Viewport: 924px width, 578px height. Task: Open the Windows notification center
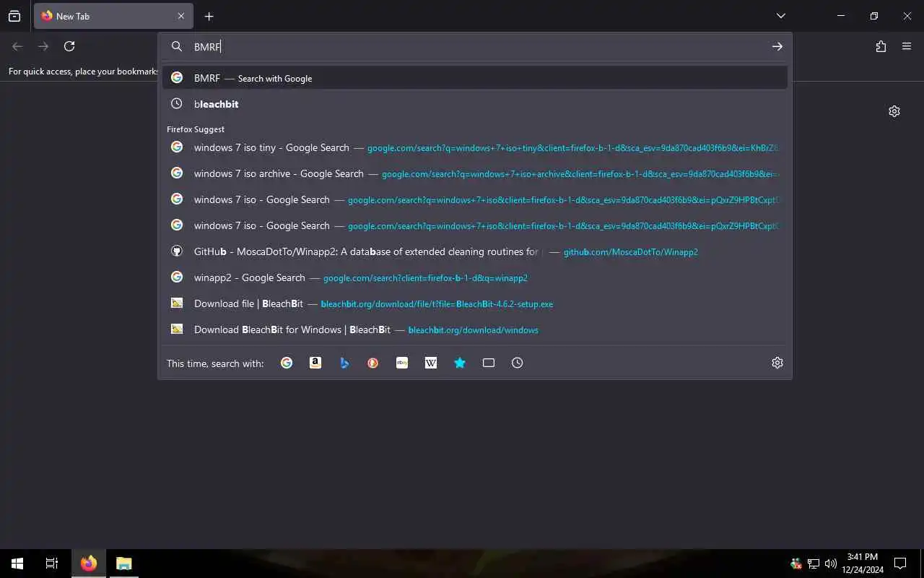click(900, 564)
